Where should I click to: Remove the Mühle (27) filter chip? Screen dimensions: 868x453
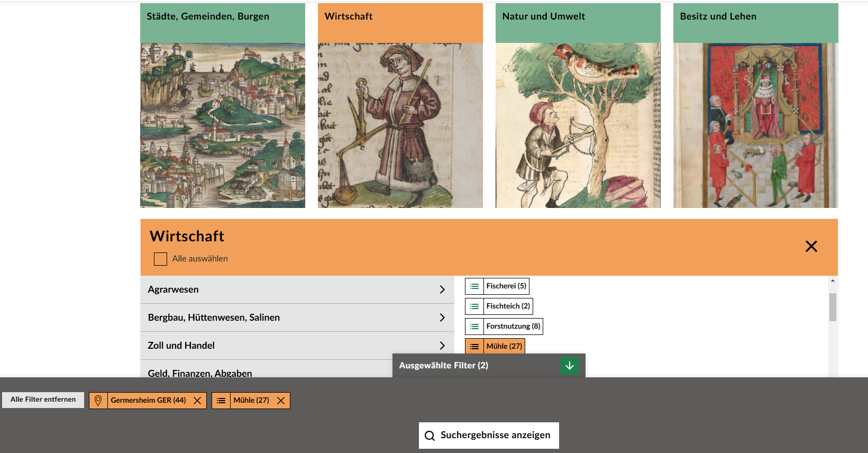point(281,401)
